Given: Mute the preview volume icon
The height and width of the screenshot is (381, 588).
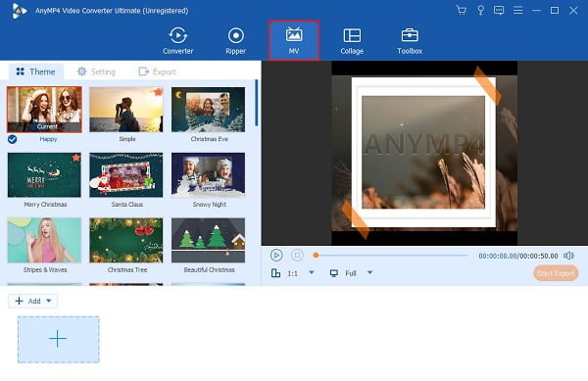Looking at the screenshot, I should pyautogui.click(x=568, y=256).
